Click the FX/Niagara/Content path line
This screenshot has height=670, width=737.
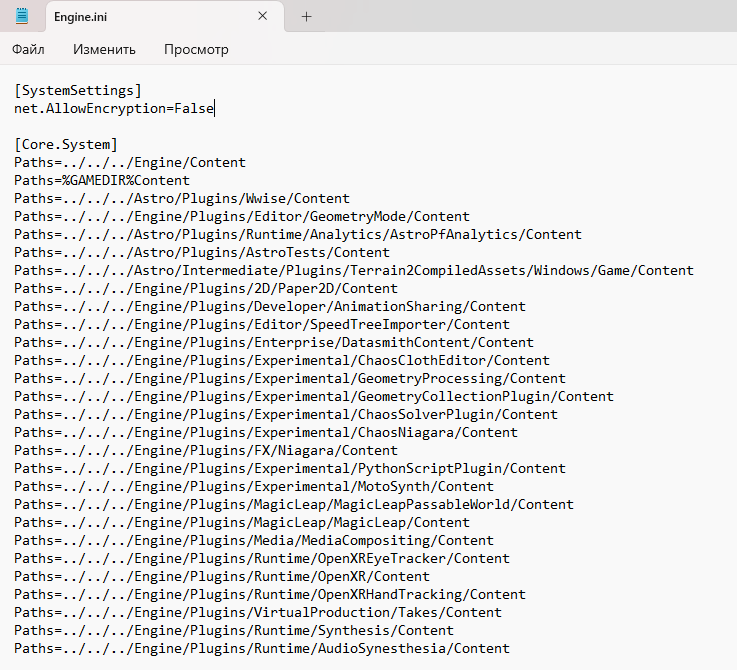coord(206,450)
